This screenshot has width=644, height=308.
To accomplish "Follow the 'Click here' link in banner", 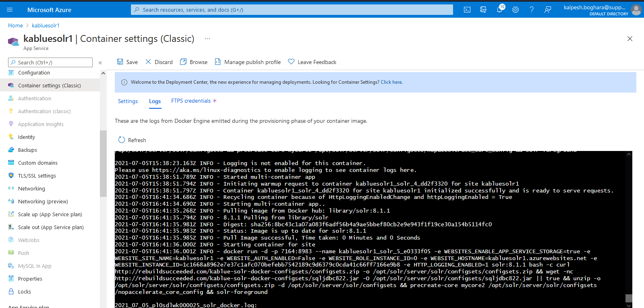I will coord(391,82).
